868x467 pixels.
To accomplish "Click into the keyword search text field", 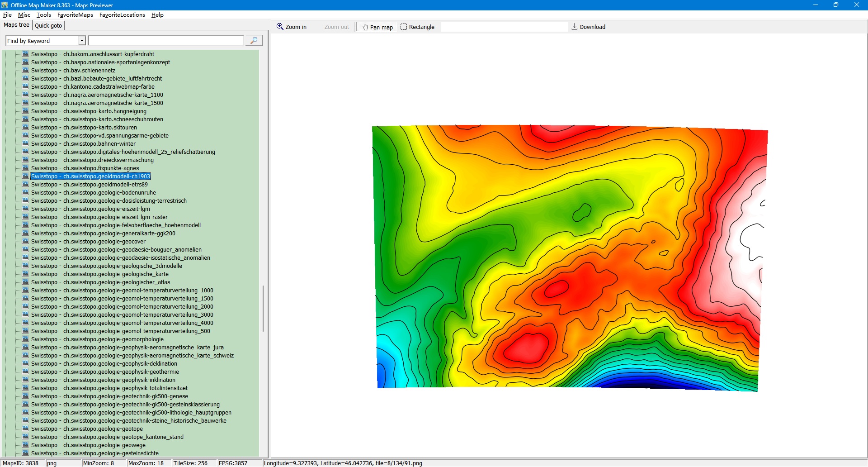I will point(165,41).
